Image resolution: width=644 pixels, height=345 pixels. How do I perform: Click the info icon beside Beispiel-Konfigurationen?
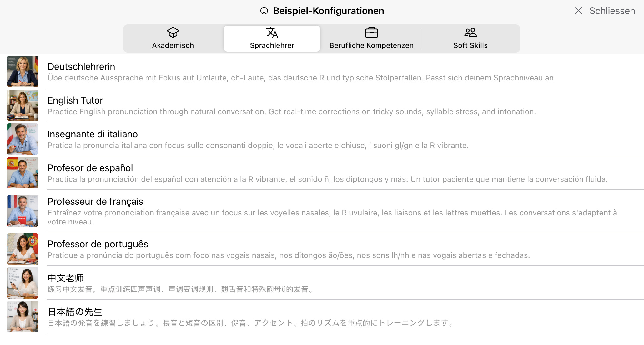(264, 11)
